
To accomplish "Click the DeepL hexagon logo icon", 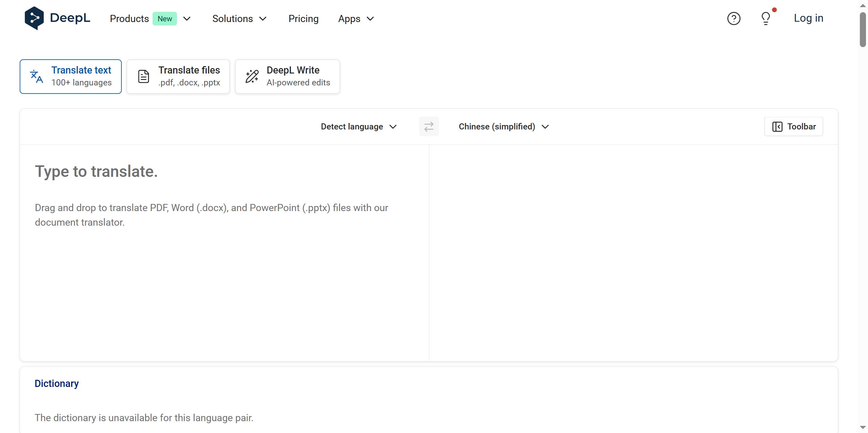I will (x=34, y=18).
